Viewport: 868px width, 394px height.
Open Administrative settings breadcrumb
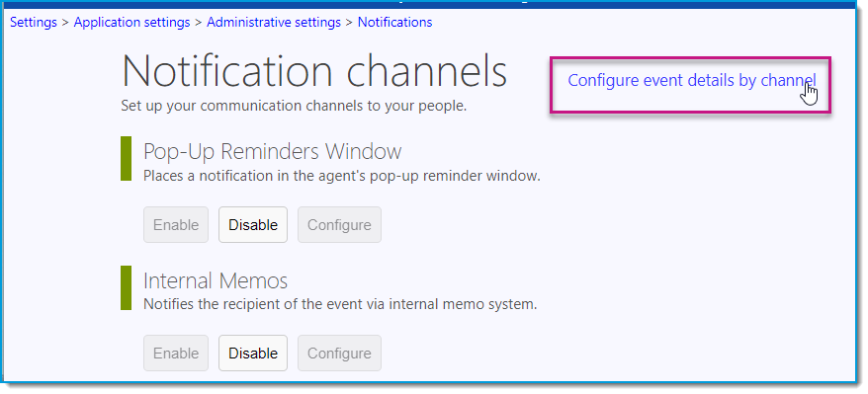274,23
